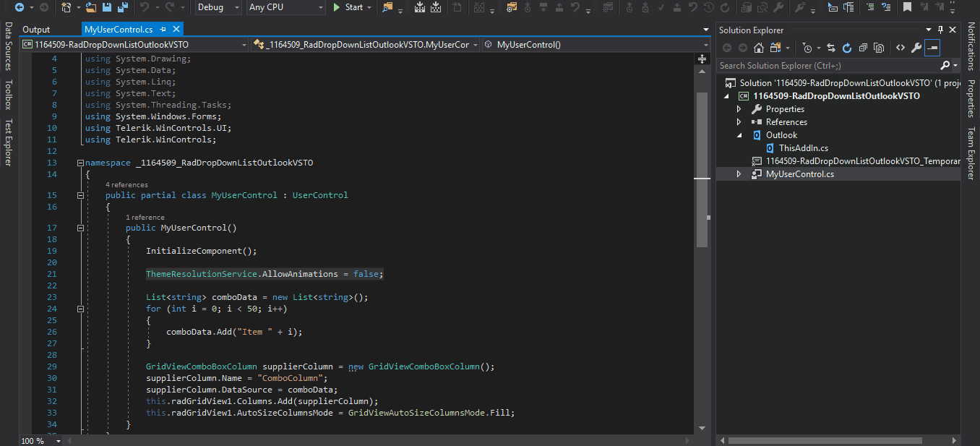Click the View Code icon in Solution Explorer

click(x=900, y=48)
